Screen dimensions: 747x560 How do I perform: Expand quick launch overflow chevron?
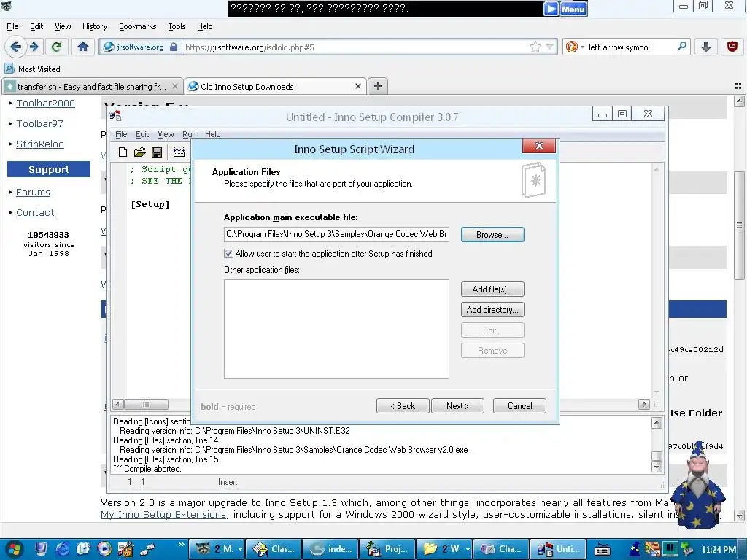click(x=181, y=544)
